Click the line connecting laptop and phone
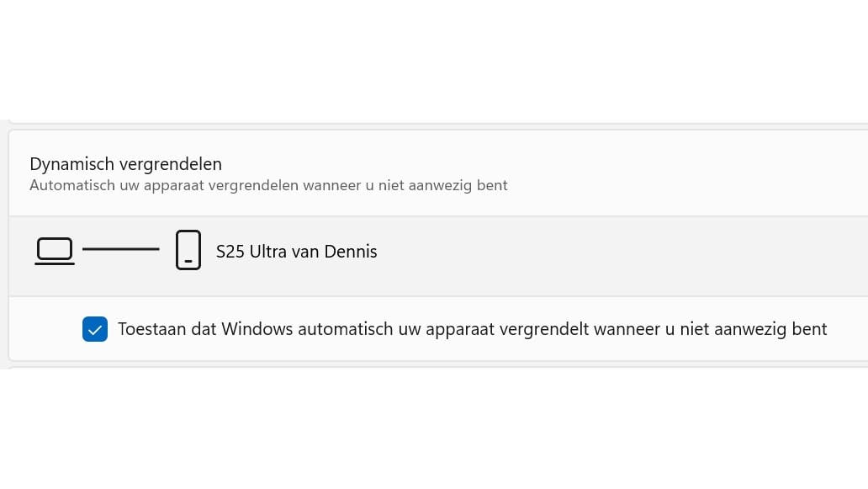Image resolution: width=868 pixels, height=489 pixels. [121, 250]
